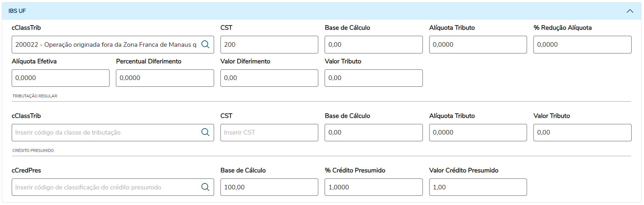Click search icon in Tributação Regular cClassTrib
The width and height of the screenshot is (644, 205).
point(205,132)
